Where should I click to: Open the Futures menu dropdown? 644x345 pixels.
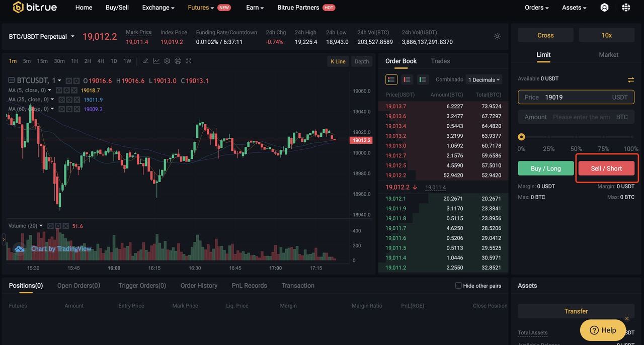pos(201,8)
